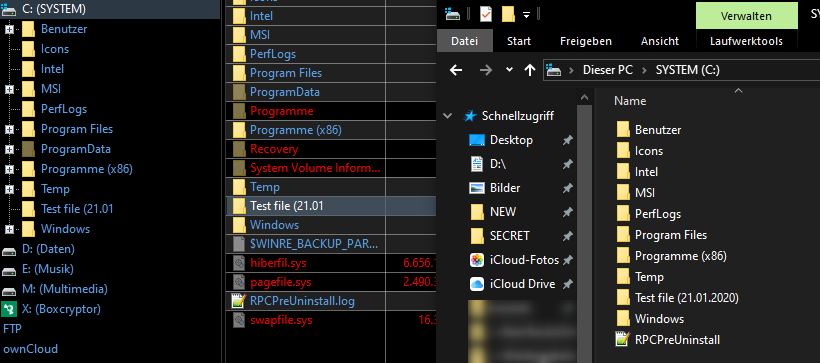
Task: Open Bilder in Schnellzugriff
Action: [505, 188]
